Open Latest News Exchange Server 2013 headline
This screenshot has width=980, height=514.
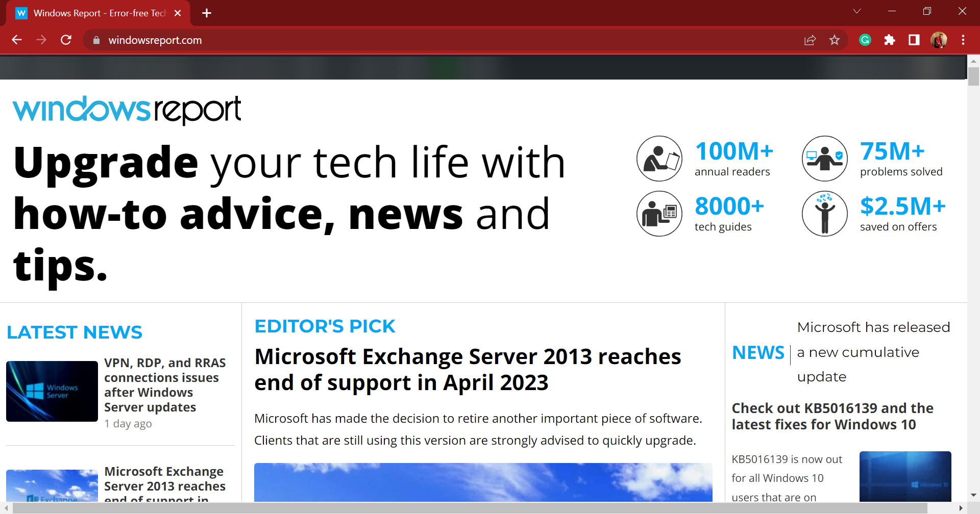(165, 483)
